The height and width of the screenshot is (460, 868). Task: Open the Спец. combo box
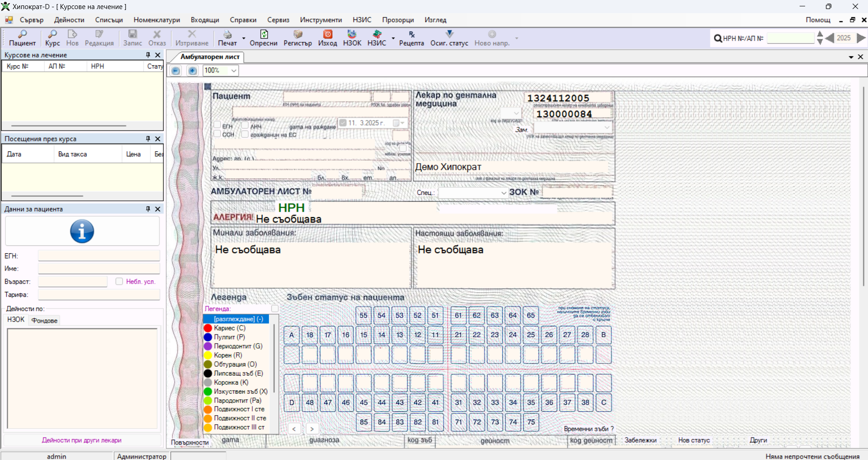tap(504, 193)
